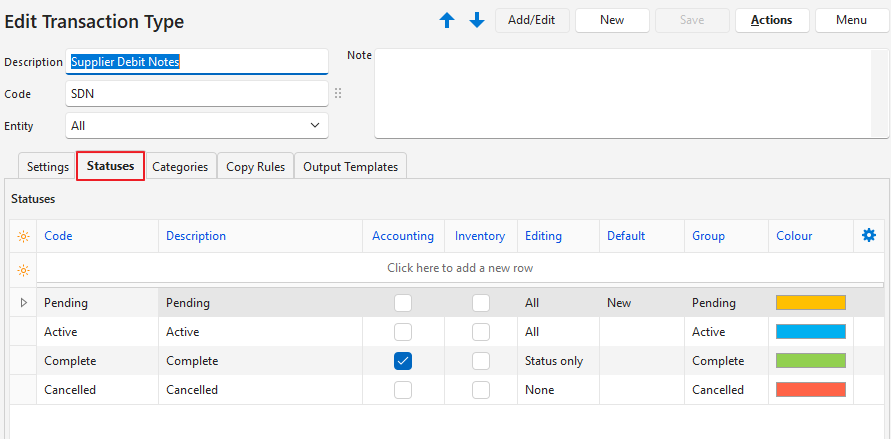Click the Description text field
This screenshot has height=439, width=891.
(196, 62)
